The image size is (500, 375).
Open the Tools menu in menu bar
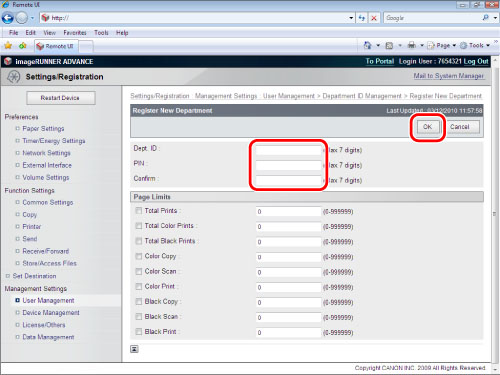101,33
